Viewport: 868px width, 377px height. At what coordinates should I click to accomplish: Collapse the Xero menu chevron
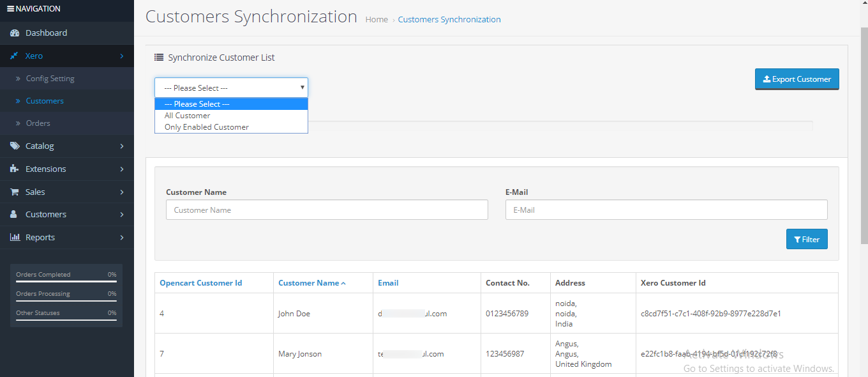(x=122, y=56)
